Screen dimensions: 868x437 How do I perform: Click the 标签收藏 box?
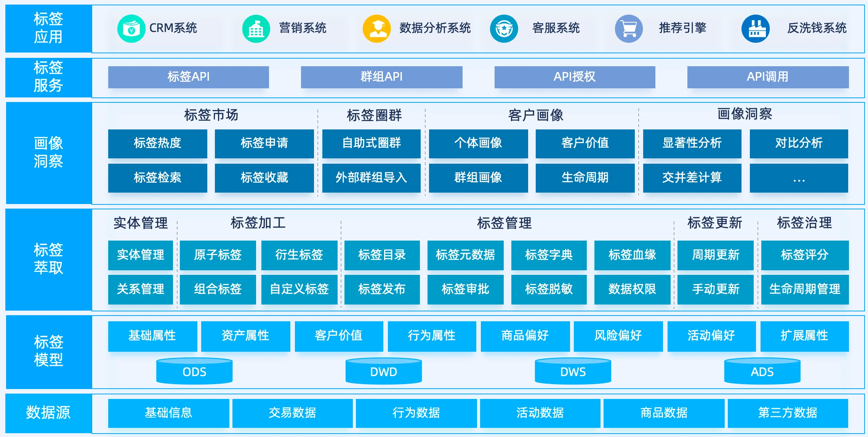point(264,178)
